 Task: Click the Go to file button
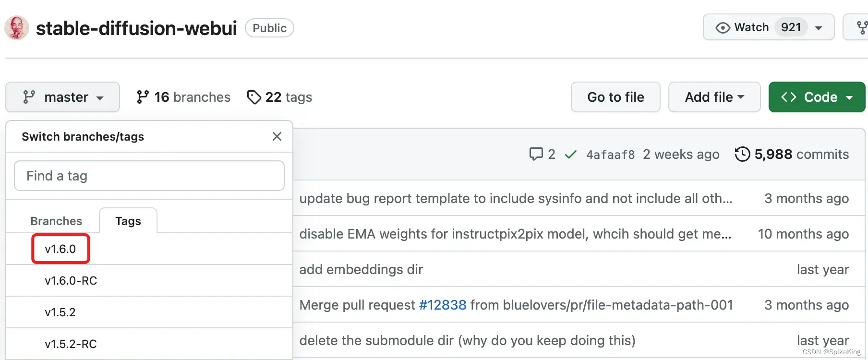[x=615, y=97]
